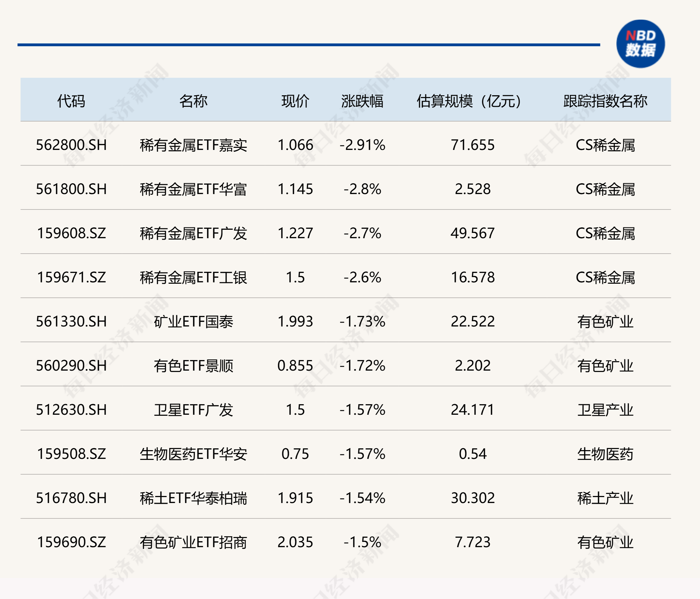Click the index name 卫星产业
Viewport: 700px width, 599px height.
(x=605, y=410)
